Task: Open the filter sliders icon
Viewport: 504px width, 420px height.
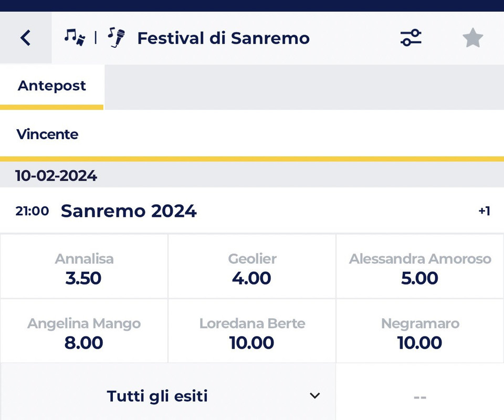Action: [411, 38]
